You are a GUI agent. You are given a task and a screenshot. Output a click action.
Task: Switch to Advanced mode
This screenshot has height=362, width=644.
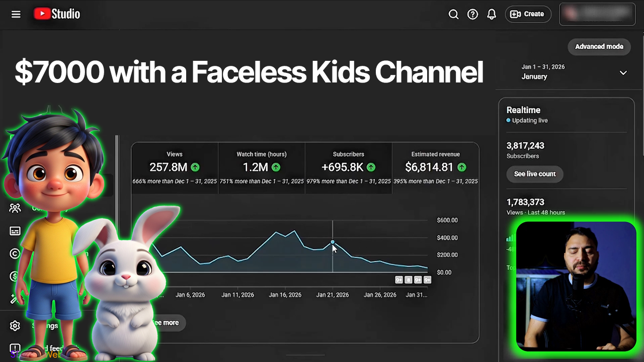click(x=599, y=46)
